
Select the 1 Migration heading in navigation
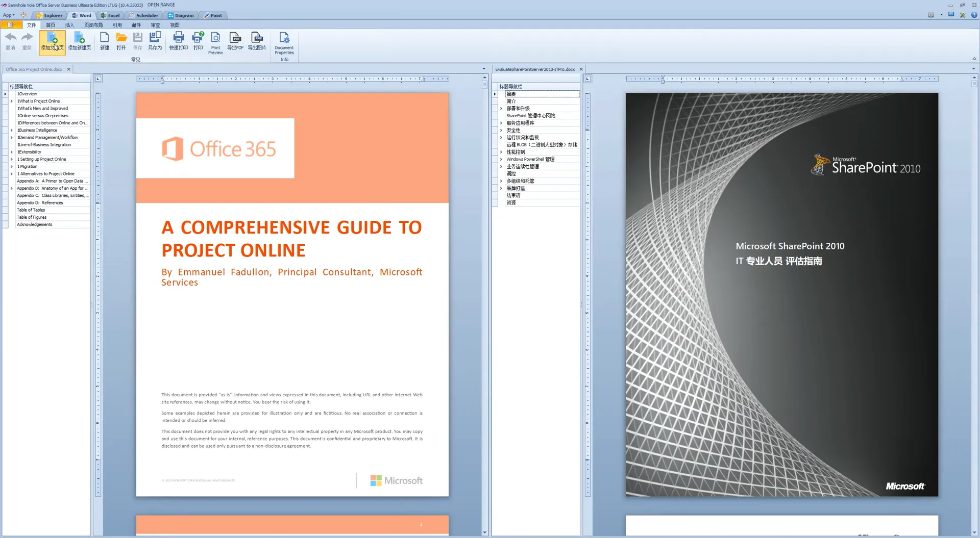[27, 166]
